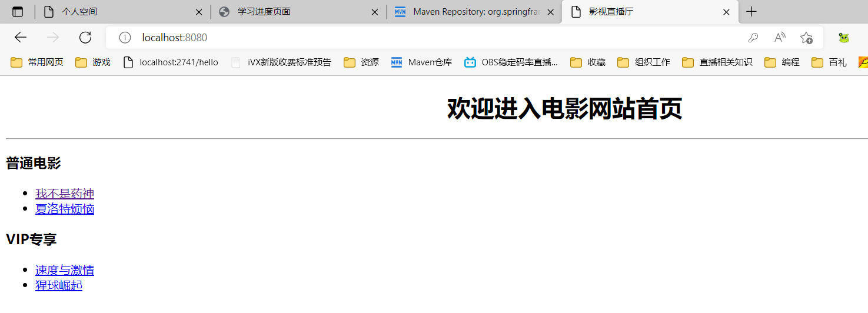Close the 影视直播厅 tab

(726, 12)
